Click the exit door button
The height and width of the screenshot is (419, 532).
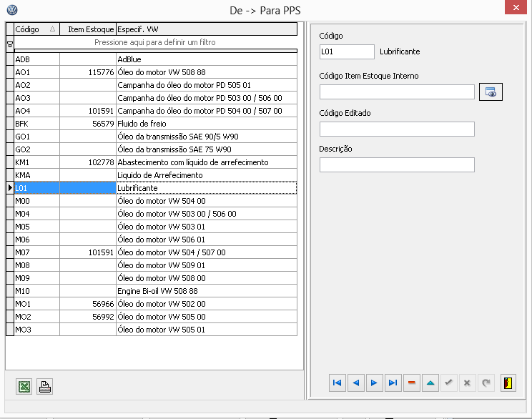pyautogui.click(x=508, y=383)
